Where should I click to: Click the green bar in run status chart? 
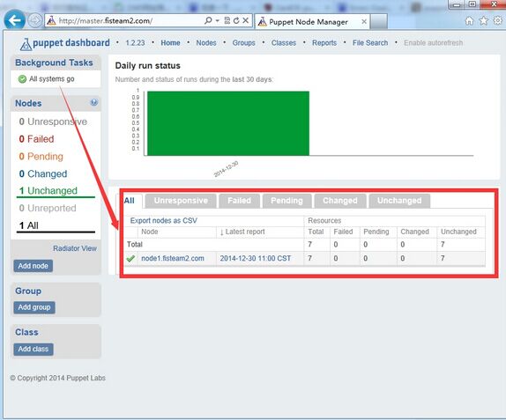[228, 123]
